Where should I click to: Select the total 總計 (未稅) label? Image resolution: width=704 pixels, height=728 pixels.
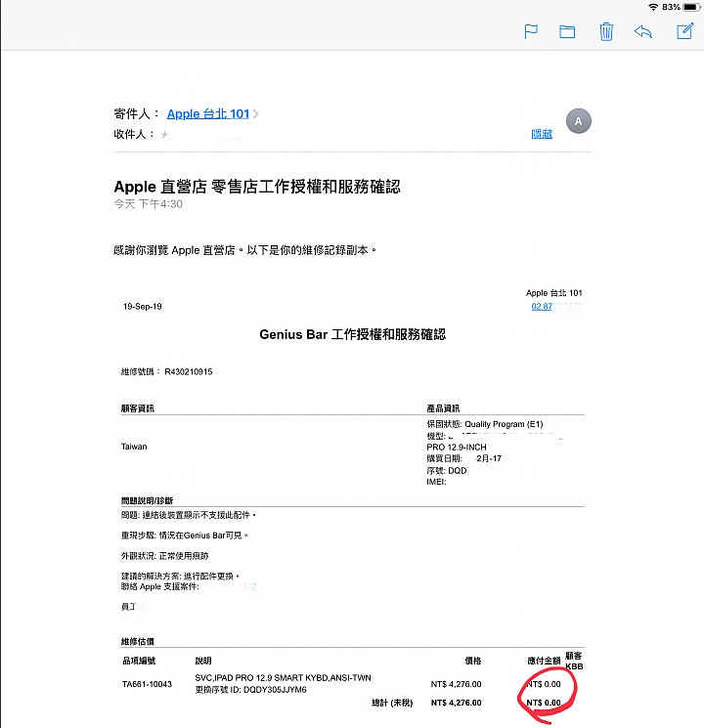392,703
